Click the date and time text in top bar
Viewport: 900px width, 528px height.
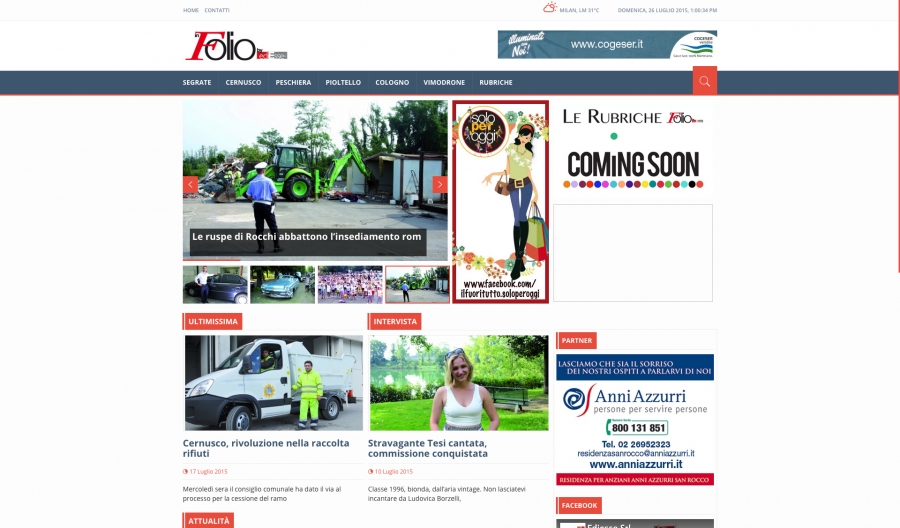[x=667, y=10]
